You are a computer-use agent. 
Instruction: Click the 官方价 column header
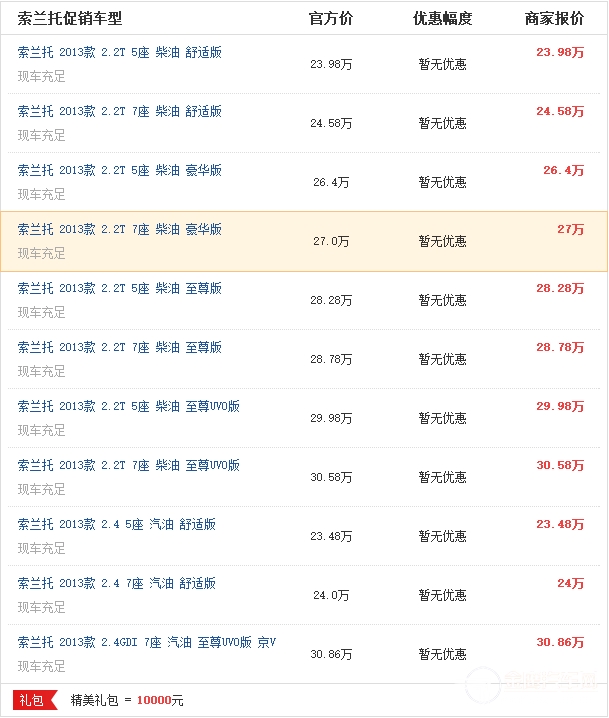(x=331, y=19)
